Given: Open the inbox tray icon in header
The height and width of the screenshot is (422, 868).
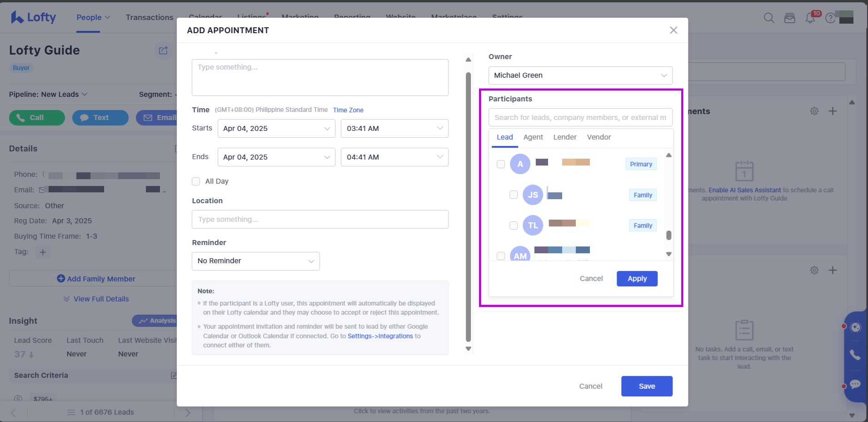Looking at the screenshot, I should click(x=790, y=18).
